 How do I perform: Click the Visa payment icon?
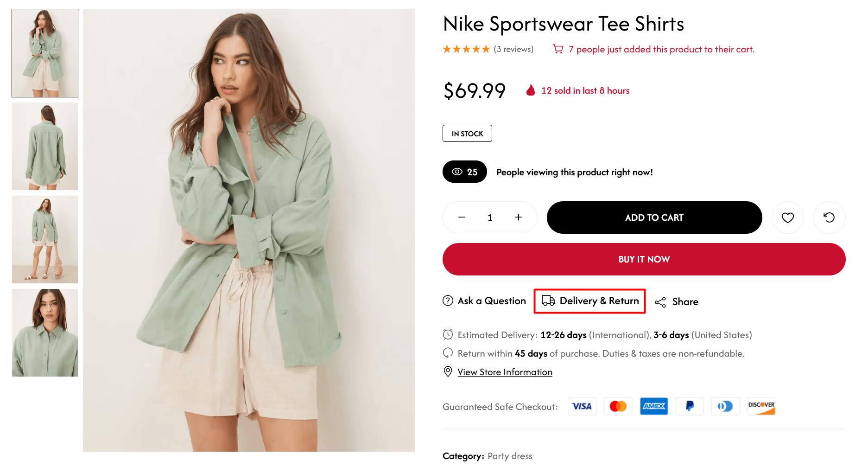582,407
